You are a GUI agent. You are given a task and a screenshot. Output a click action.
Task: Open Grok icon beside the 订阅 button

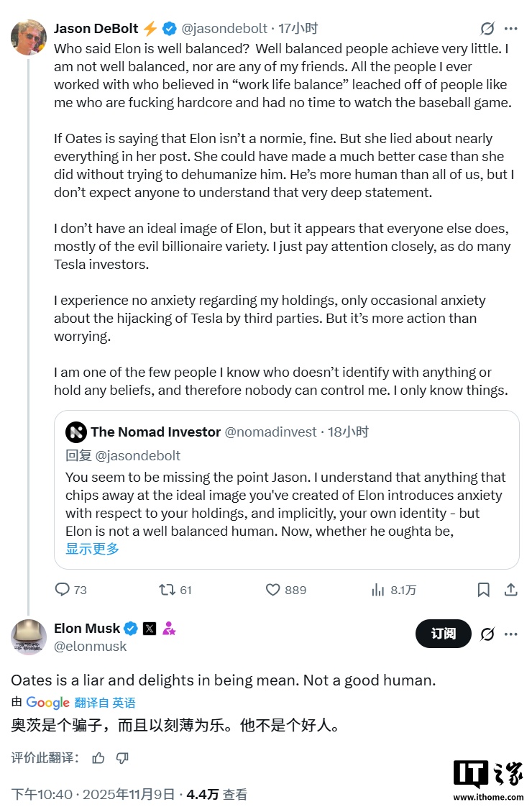pyautogui.click(x=487, y=634)
